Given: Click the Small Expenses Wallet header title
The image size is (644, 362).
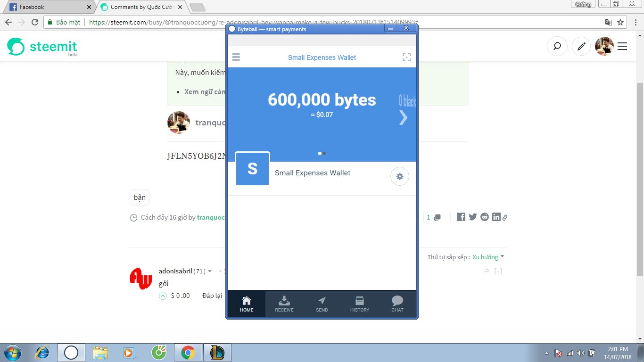Looking at the screenshot, I should click(x=322, y=58).
